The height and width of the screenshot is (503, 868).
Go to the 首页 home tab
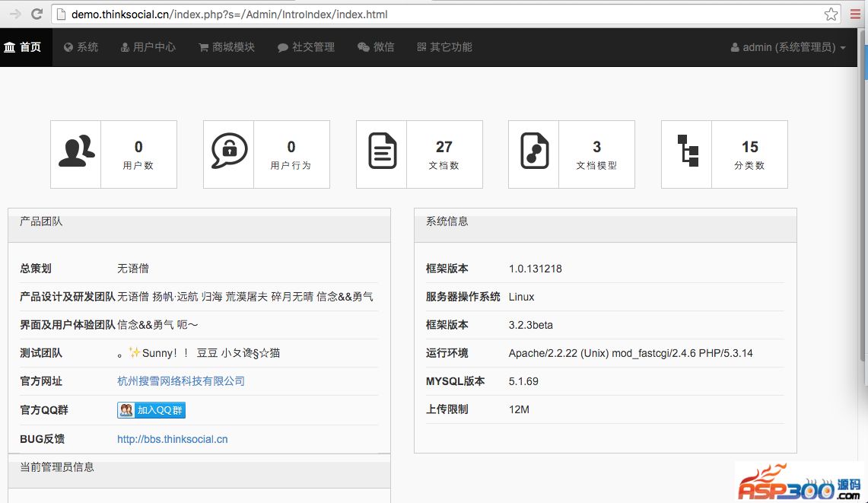coord(23,47)
